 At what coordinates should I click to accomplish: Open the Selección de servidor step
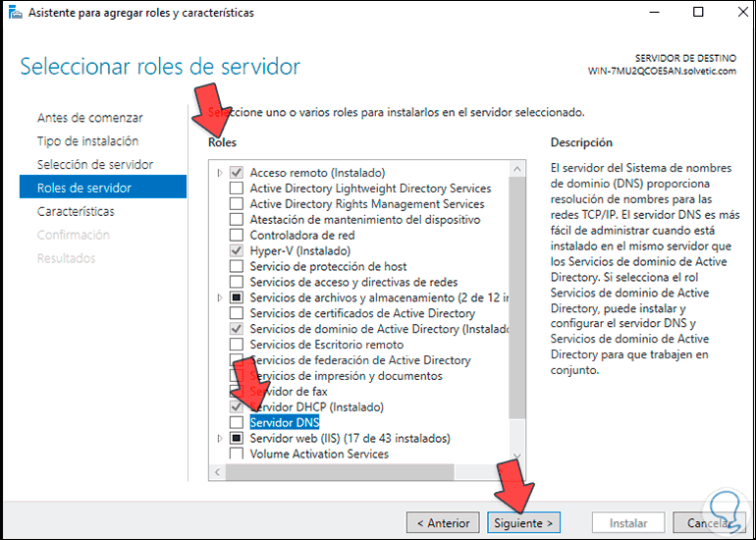click(95, 164)
